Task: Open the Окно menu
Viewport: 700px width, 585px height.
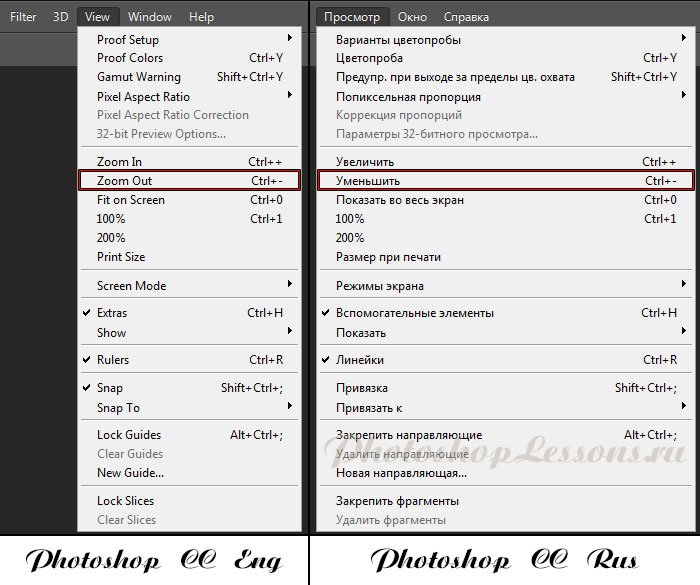Action: click(412, 17)
